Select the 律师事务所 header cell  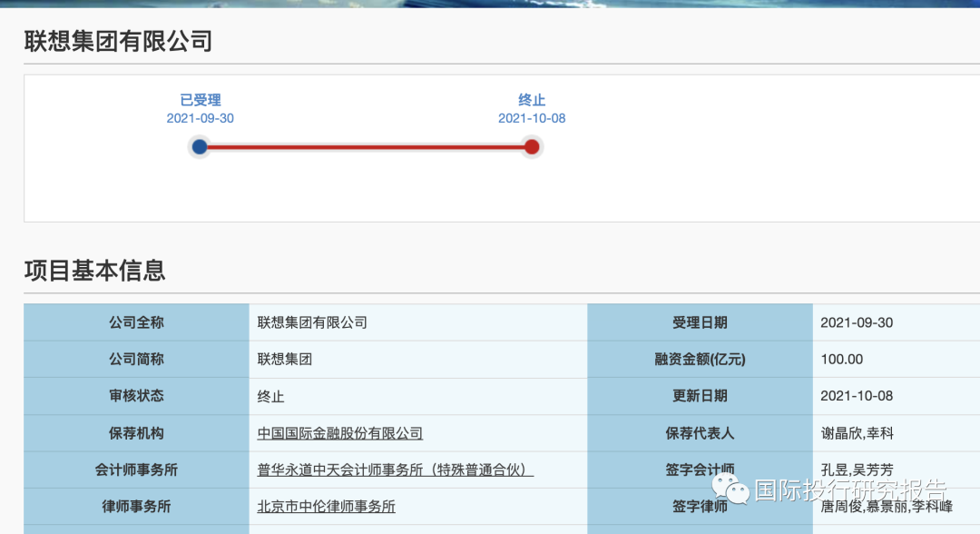(x=136, y=507)
